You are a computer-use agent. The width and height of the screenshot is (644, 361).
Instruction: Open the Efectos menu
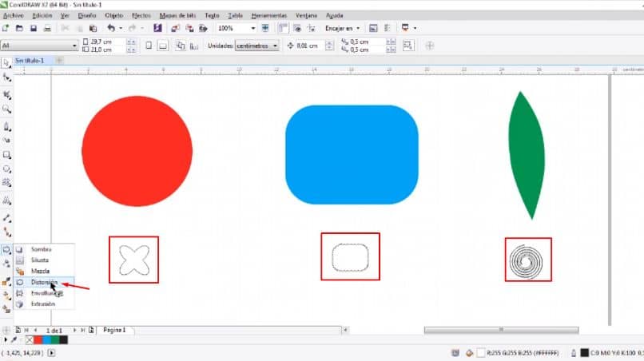[141, 16]
